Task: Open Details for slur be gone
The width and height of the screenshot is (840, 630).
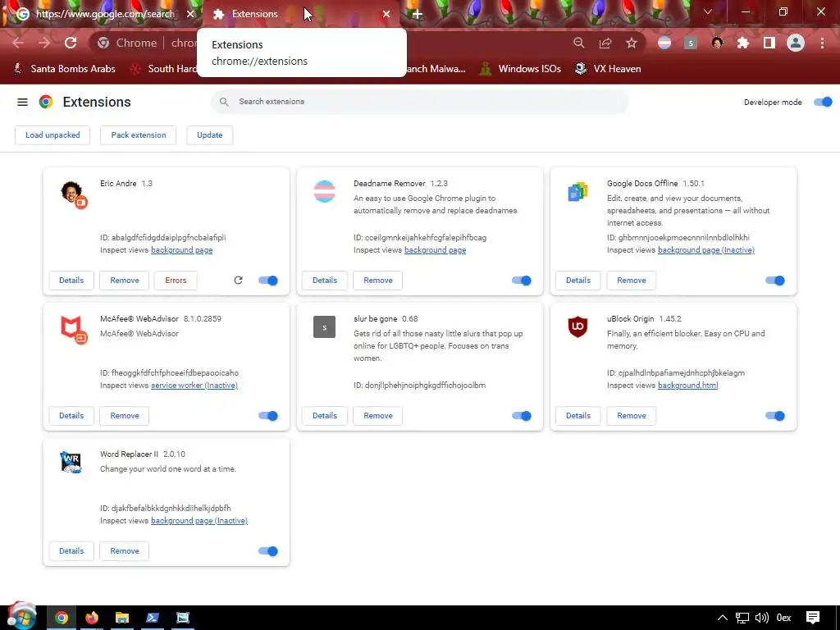Action: coord(325,416)
